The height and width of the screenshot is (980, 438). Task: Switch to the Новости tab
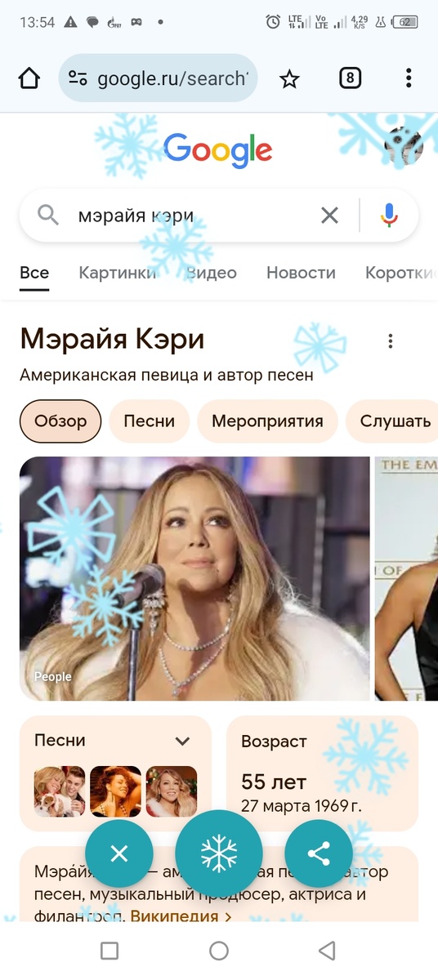point(301,273)
